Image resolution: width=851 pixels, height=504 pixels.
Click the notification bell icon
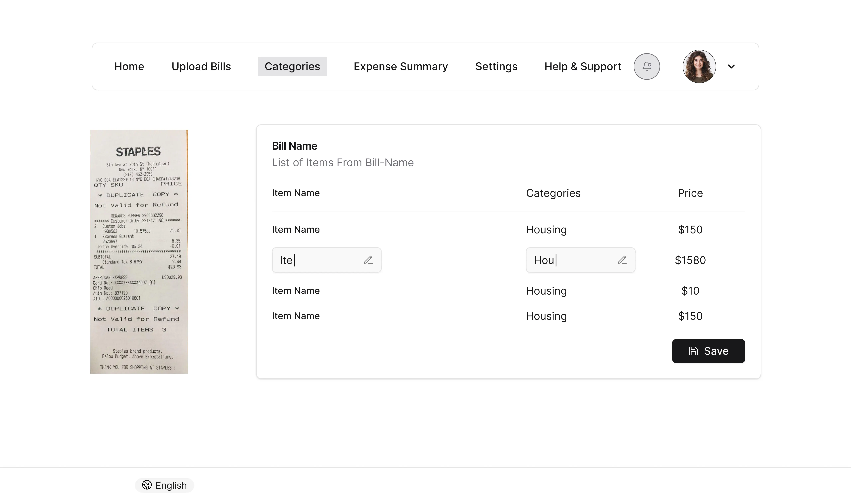(x=647, y=66)
